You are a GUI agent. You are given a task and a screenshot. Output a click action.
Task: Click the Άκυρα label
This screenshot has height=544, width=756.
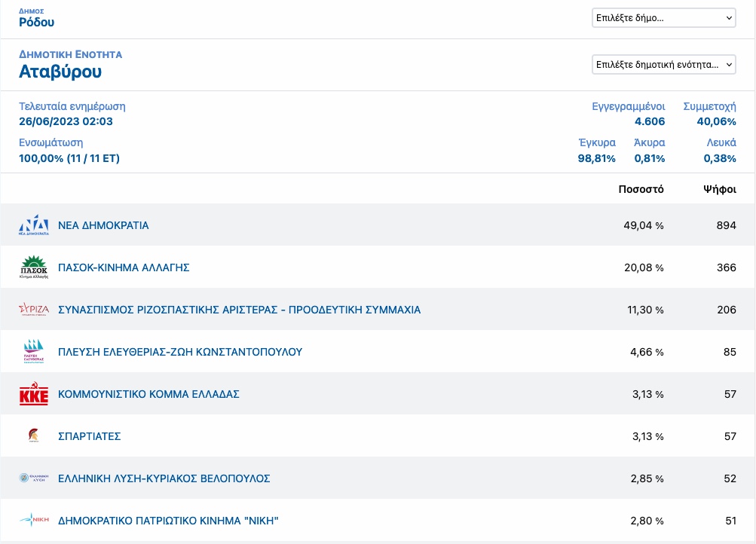pos(649,142)
